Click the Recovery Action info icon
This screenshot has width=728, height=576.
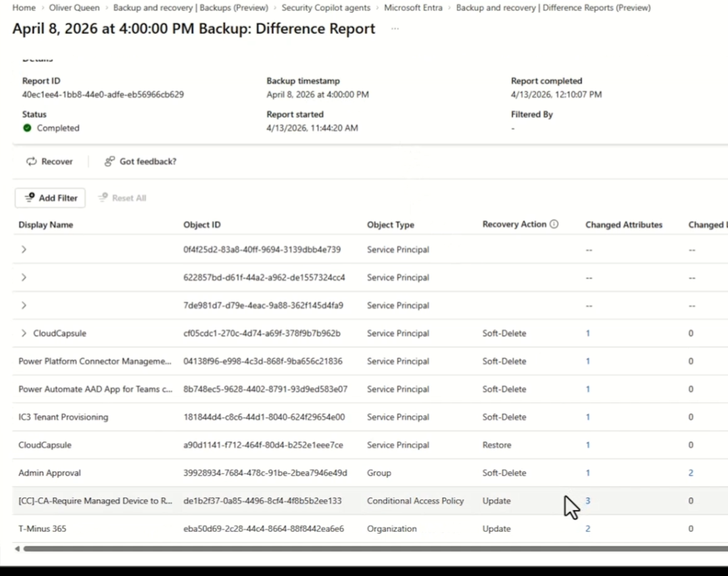pos(554,224)
